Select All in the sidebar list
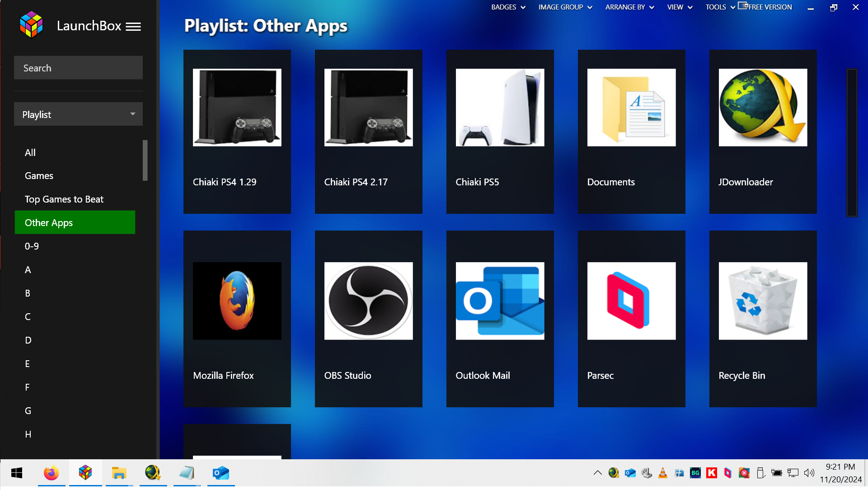The width and height of the screenshot is (868, 490). pyautogui.click(x=75, y=152)
